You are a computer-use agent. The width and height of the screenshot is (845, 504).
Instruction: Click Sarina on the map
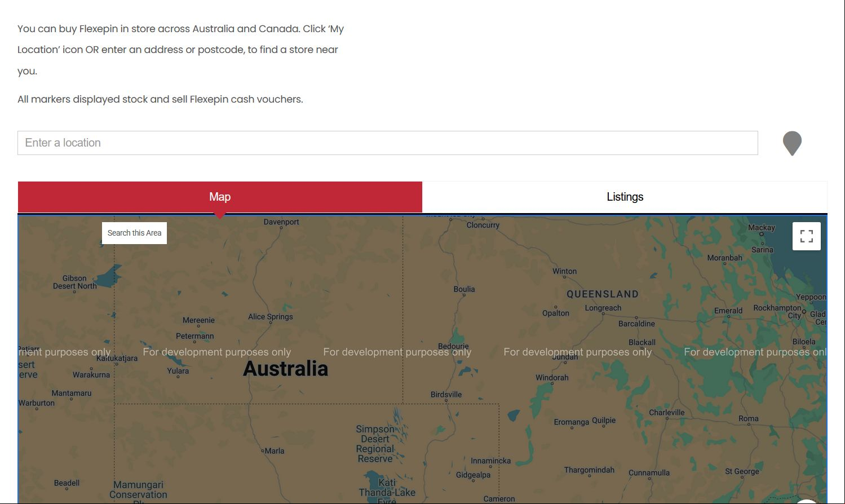point(762,250)
